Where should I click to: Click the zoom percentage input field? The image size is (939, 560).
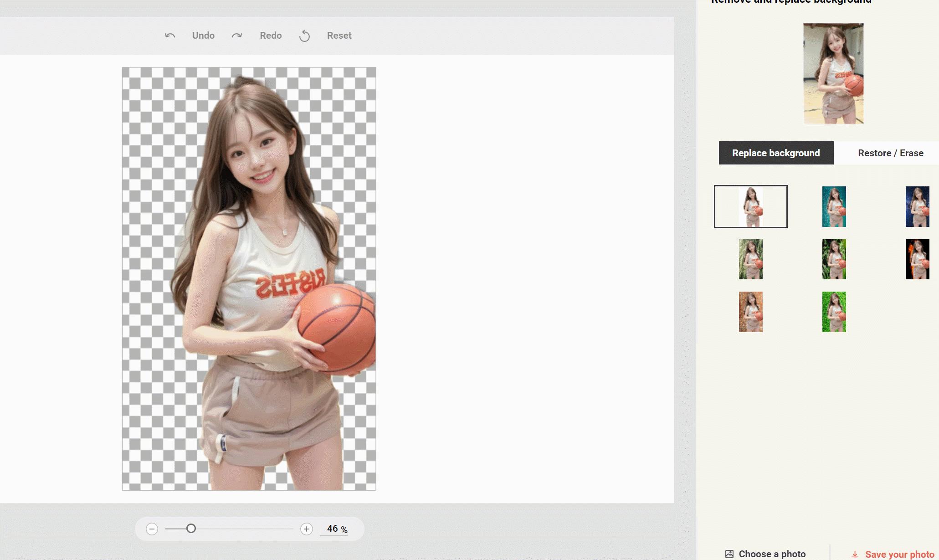(333, 529)
